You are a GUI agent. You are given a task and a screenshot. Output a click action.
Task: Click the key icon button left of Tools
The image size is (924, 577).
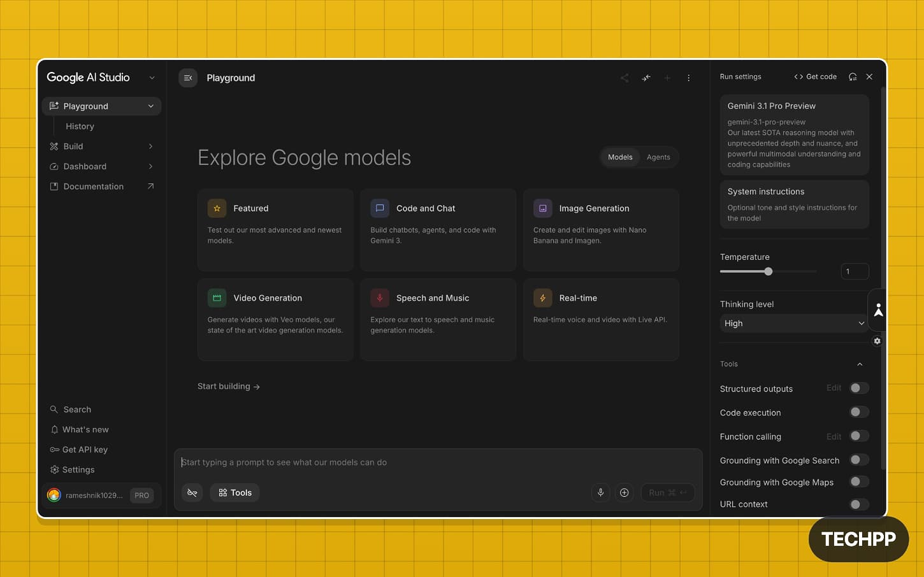tap(192, 492)
